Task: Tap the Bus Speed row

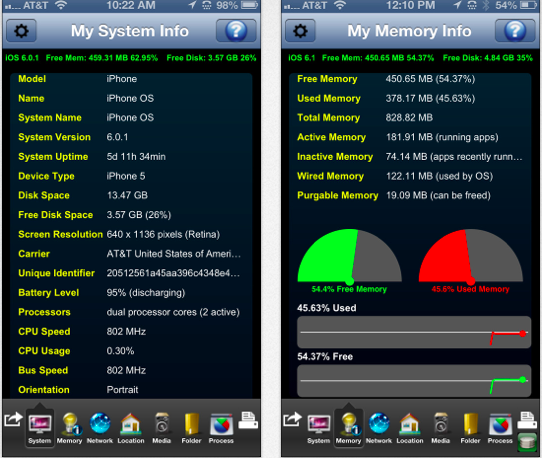Action: pos(131,370)
